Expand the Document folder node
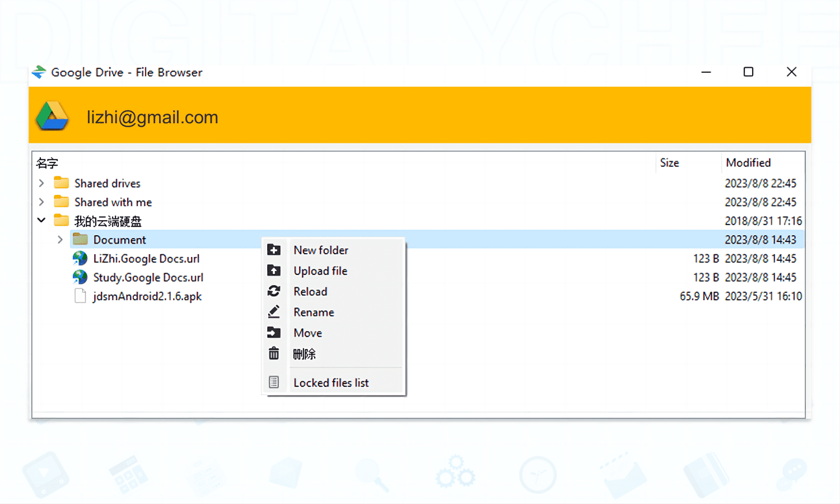The width and height of the screenshot is (840, 504). (x=60, y=239)
